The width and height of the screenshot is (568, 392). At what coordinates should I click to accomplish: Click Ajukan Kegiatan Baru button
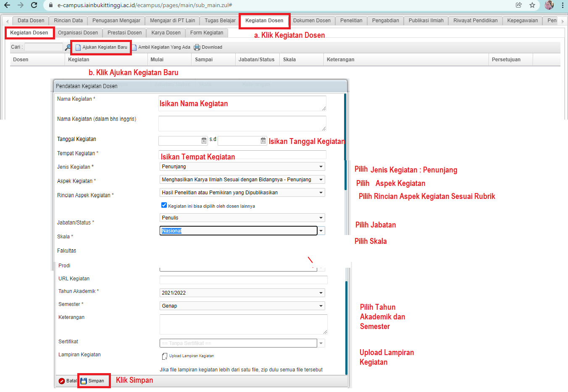tap(101, 47)
